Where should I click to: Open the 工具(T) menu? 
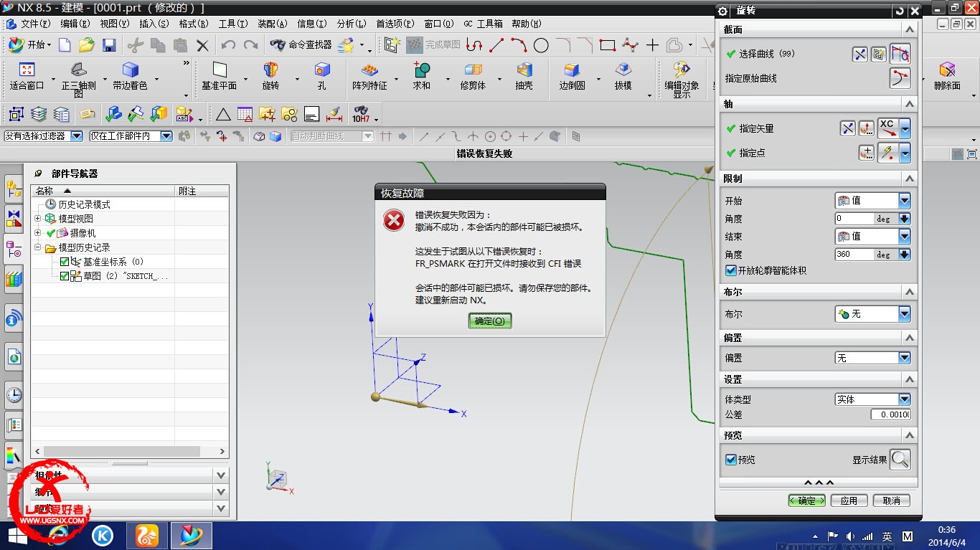[233, 24]
